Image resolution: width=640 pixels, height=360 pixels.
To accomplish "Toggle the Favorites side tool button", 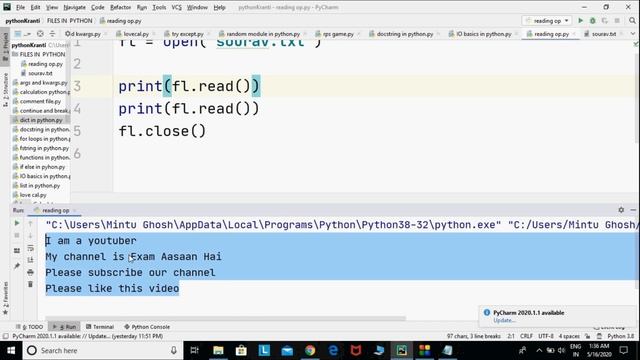I will click(5, 298).
